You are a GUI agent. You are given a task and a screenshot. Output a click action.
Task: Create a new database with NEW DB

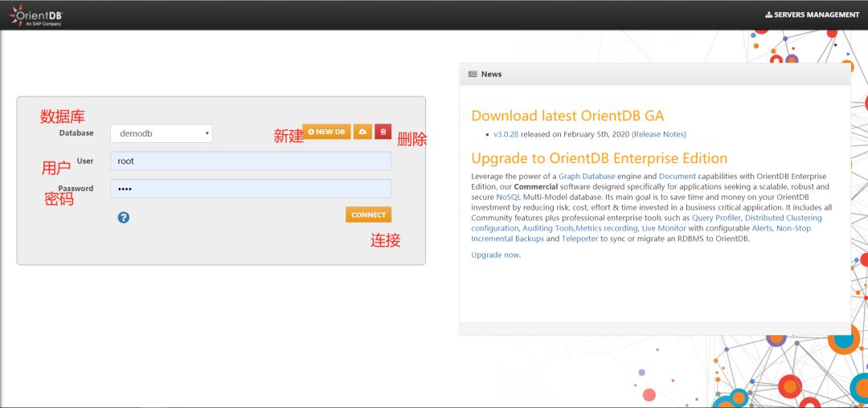coord(326,132)
